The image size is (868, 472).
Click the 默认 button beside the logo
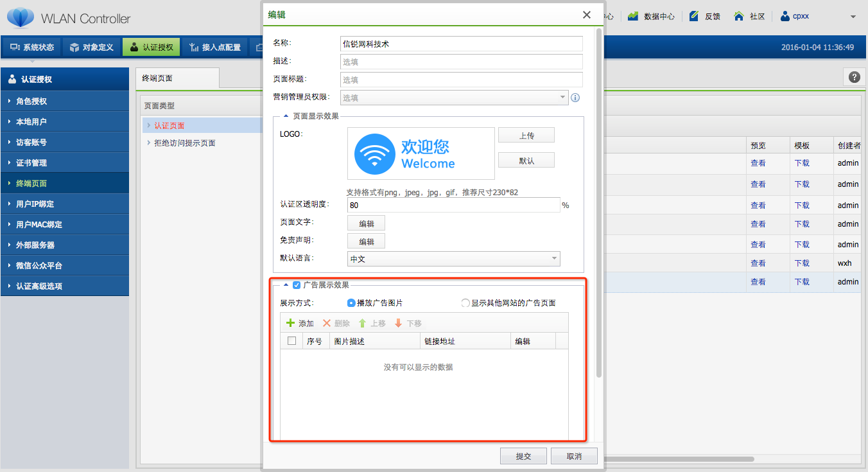[526, 161]
